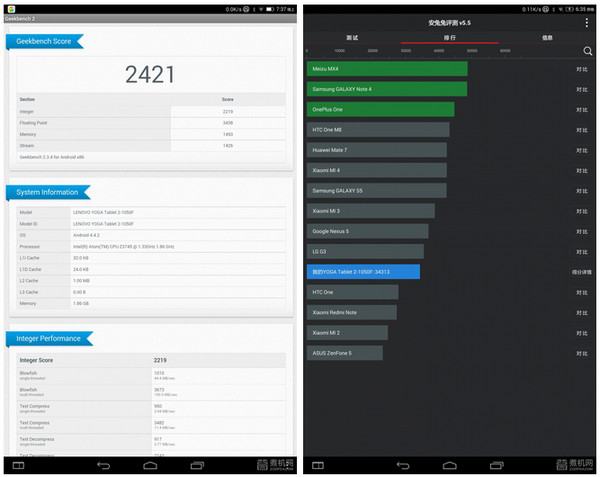Click the System Information ribbon header
The height and width of the screenshot is (477, 600).
click(x=48, y=192)
